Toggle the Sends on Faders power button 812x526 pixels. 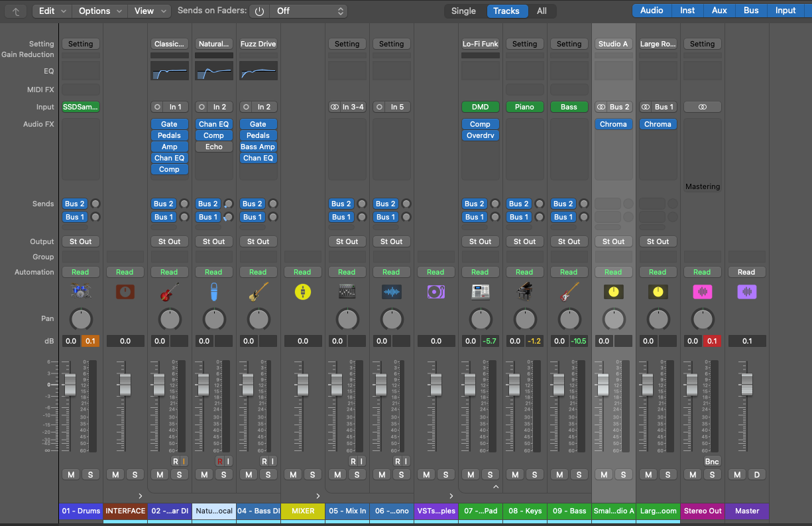(259, 11)
